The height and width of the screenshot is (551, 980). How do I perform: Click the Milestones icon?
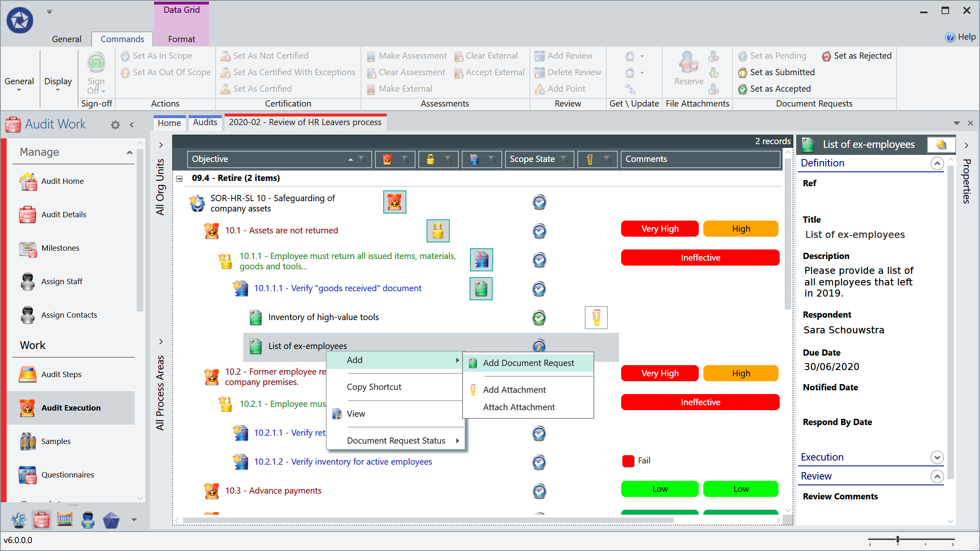(27, 248)
